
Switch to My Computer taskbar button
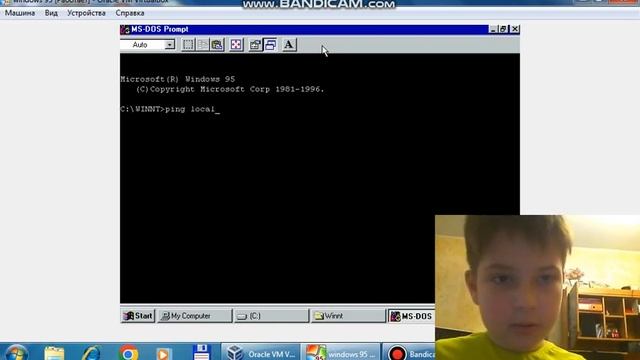point(195,316)
